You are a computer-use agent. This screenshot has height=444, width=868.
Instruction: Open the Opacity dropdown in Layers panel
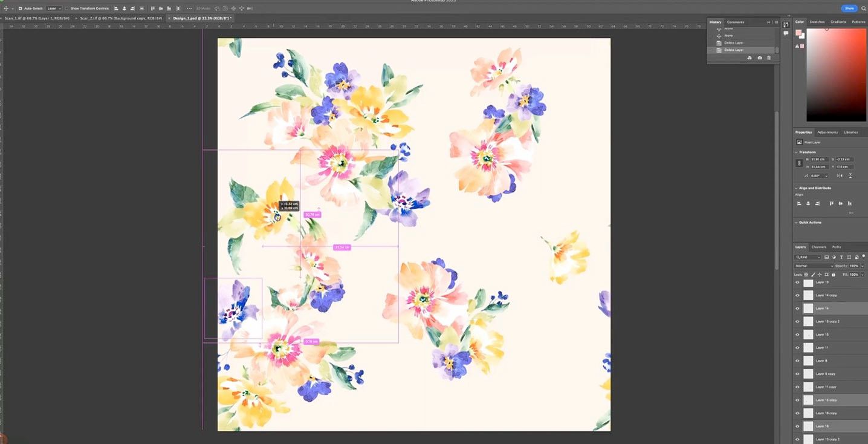pos(862,266)
